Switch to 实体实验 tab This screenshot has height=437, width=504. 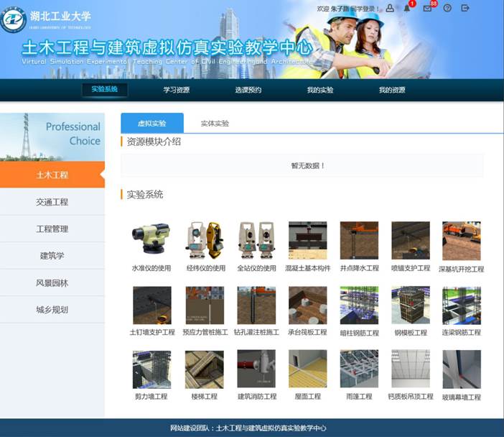(215, 123)
